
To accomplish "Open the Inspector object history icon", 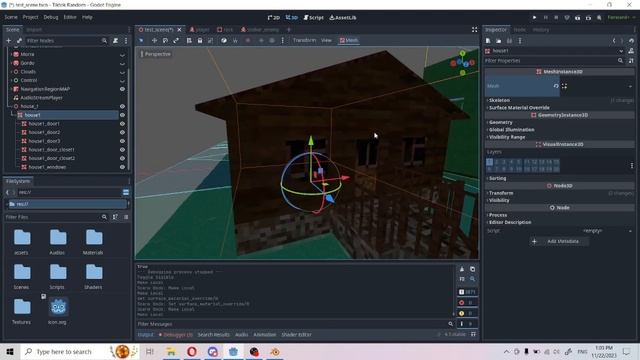I will [x=631, y=41].
